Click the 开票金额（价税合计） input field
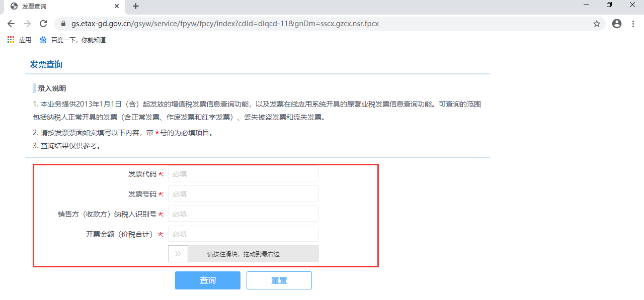Screen dimensions: 644x300 pyautogui.click(x=244, y=234)
